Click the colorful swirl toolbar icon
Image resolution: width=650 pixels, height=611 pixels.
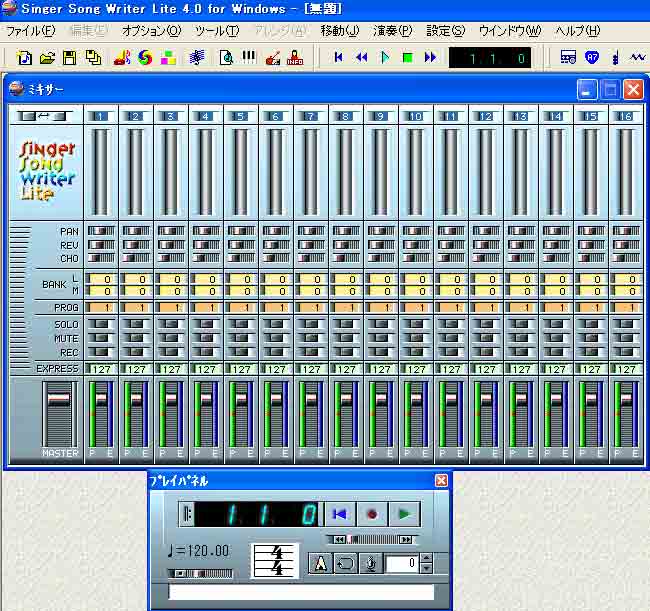point(145,58)
